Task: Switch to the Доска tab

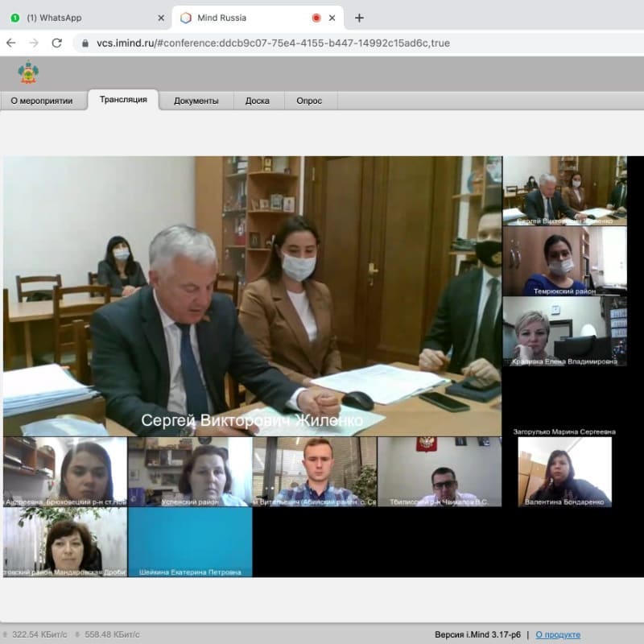Action: [x=258, y=101]
